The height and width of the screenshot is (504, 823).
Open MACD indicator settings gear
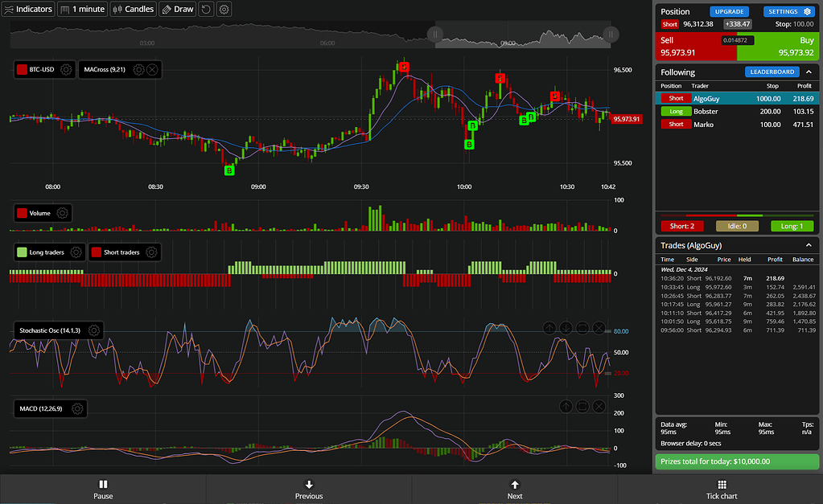77,408
